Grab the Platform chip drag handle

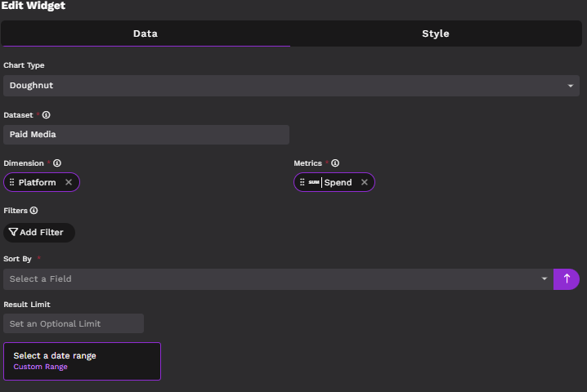(x=11, y=182)
